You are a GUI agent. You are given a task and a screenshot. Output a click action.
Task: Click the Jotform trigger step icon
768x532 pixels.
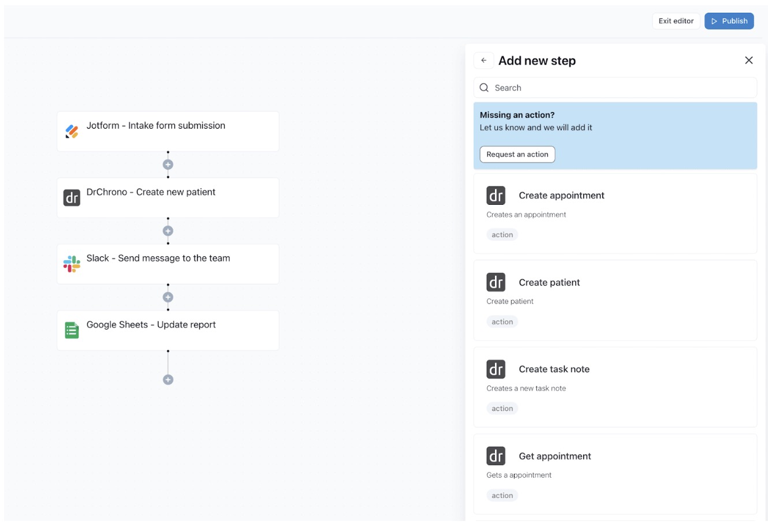click(72, 131)
